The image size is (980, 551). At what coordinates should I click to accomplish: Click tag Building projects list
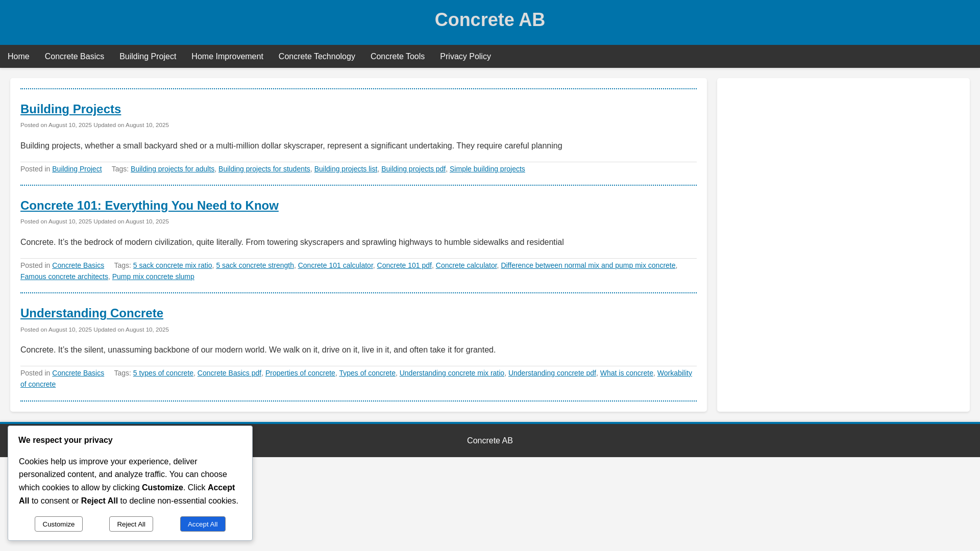click(x=346, y=169)
